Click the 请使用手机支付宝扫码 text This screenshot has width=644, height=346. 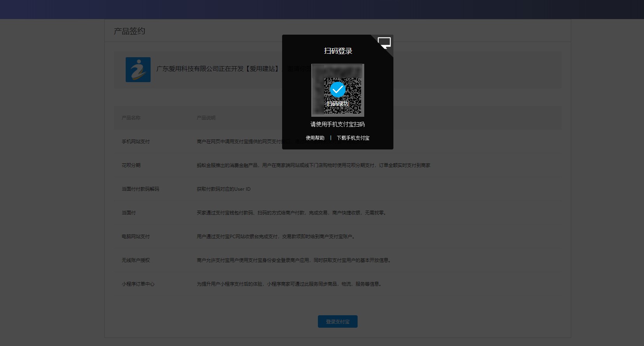[338, 124]
